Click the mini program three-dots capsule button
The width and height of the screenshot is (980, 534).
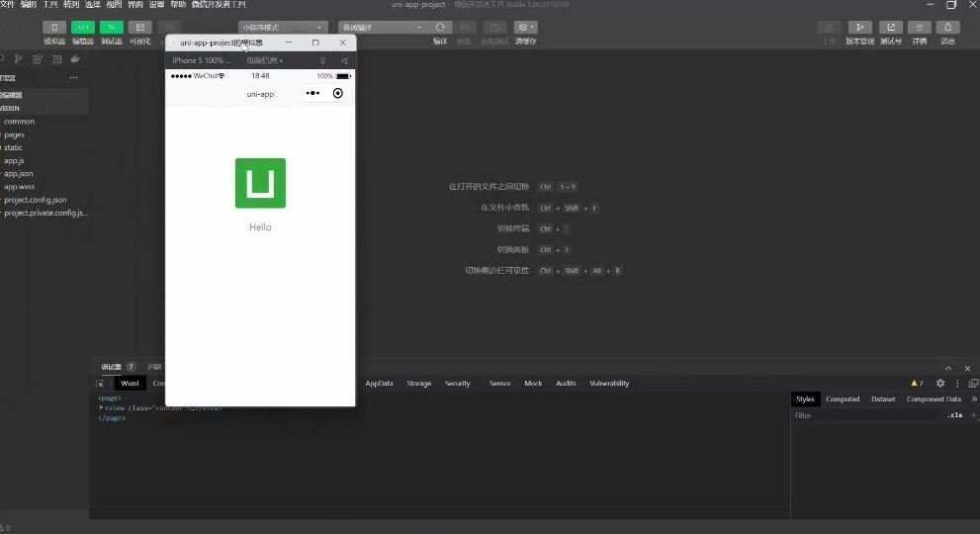313,93
